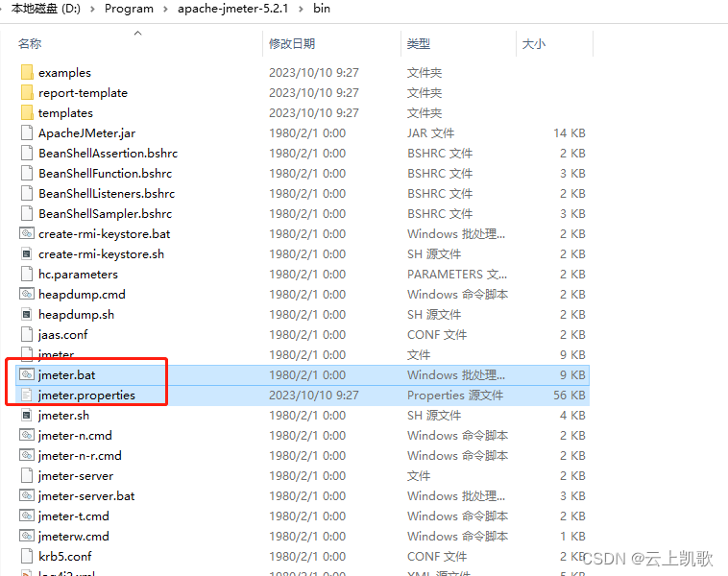Sort files by the 大小 column header
The image size is (728, 576).
533,43
